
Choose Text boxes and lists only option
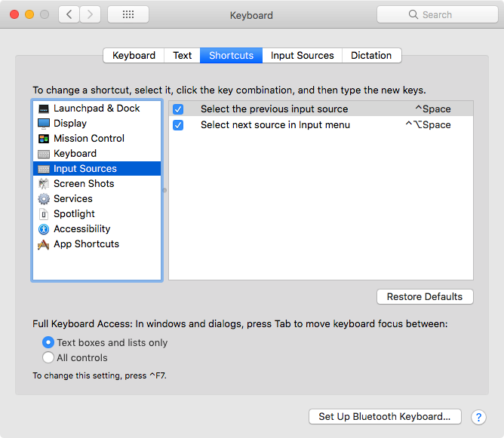click(48, 342)
